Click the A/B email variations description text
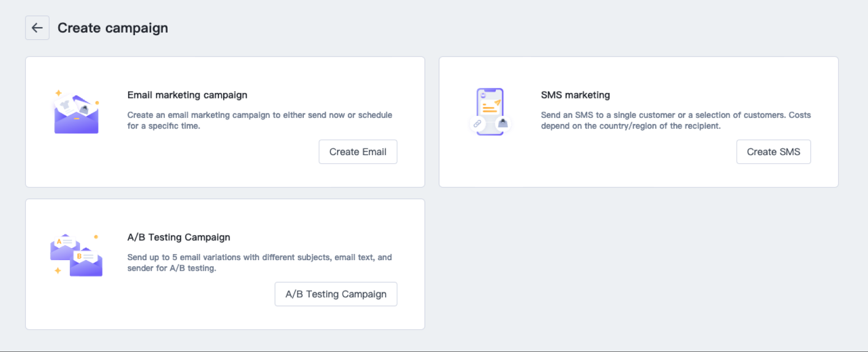Screen dimensions: 868x352 (259, 263)
